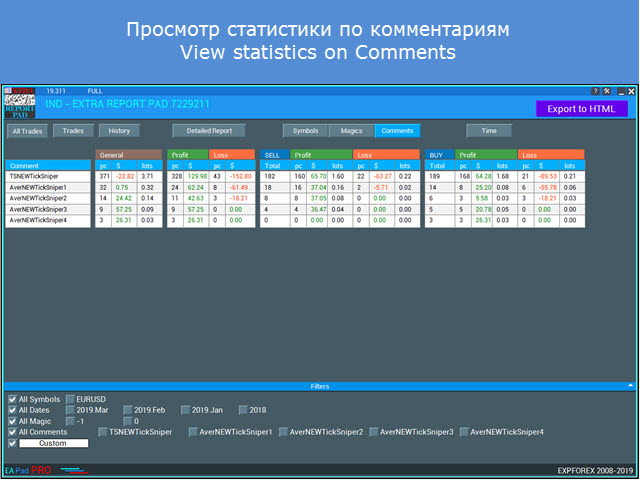Switch to Symbols statistics tab
This screenshot has width=640, height=480.
305,131
